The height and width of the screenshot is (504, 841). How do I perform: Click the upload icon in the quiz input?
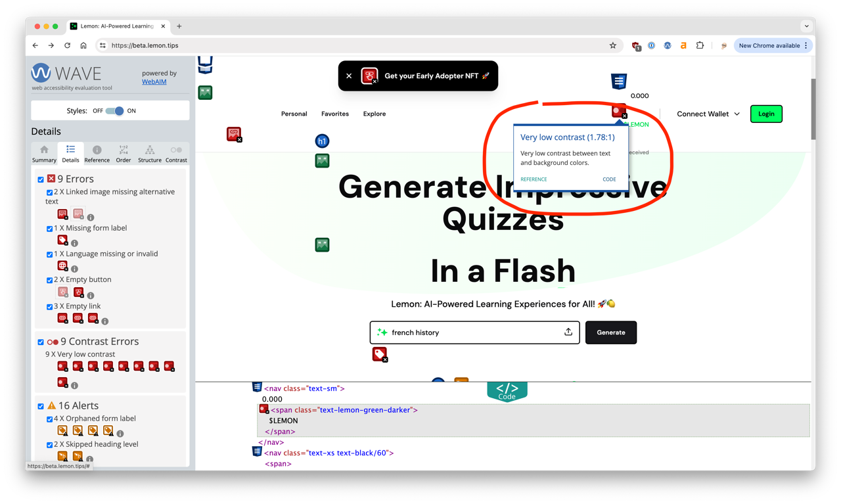[x=568, y=332]
